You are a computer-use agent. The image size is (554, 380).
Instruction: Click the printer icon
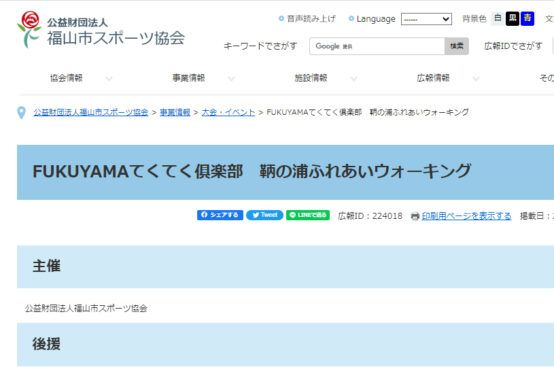click(415, 216)
